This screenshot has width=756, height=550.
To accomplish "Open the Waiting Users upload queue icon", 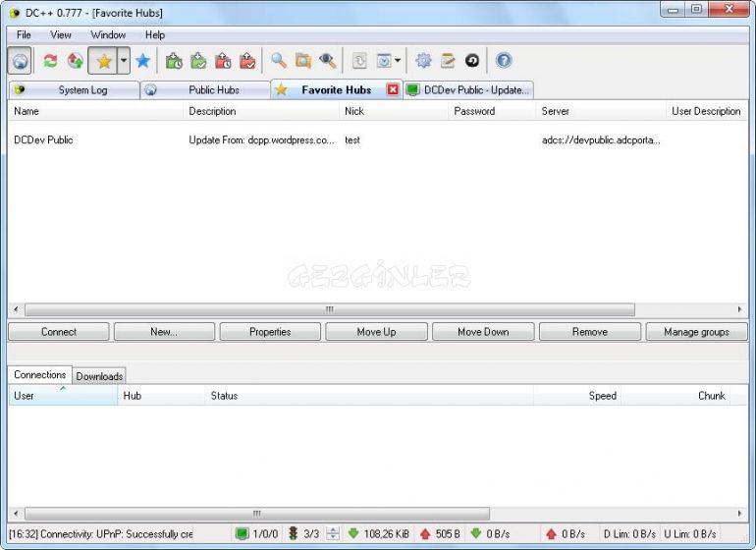I will tap(223, 61).
